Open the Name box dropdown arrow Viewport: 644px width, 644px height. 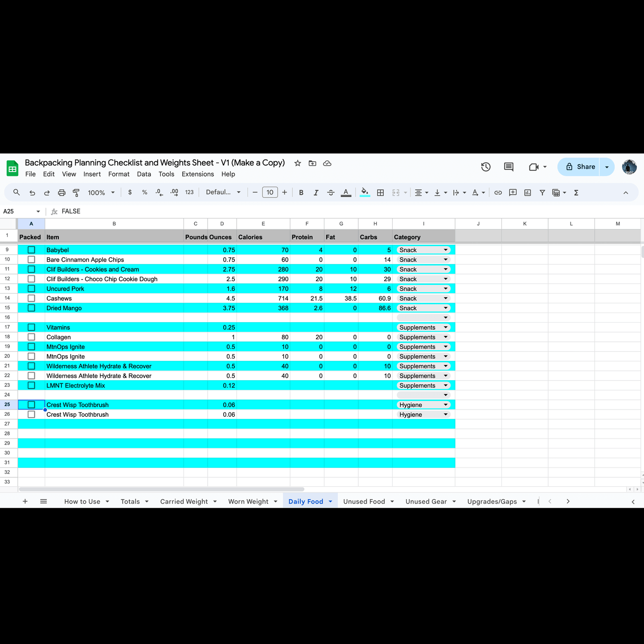pyautogui.click(x=38, y=211)
